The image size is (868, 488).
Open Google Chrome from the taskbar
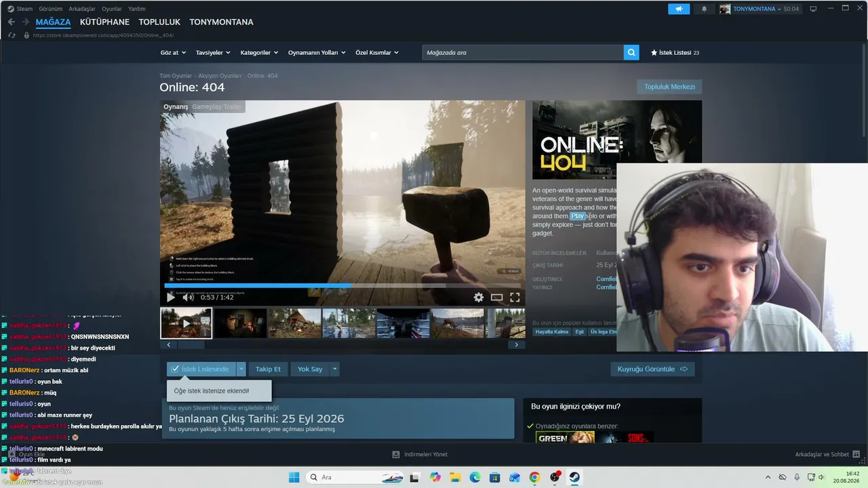(534, 477)
